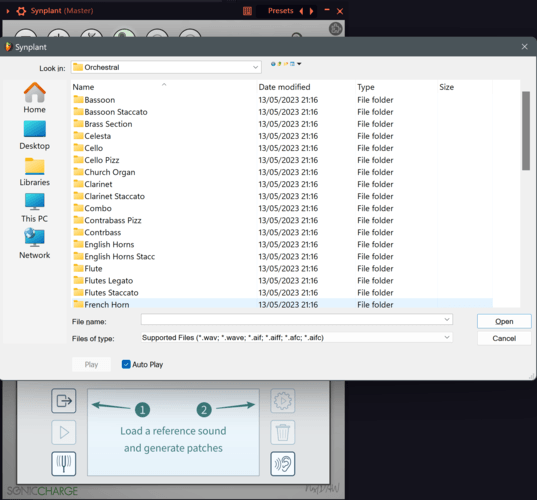Select the Bassoon folder

[100, 100]
